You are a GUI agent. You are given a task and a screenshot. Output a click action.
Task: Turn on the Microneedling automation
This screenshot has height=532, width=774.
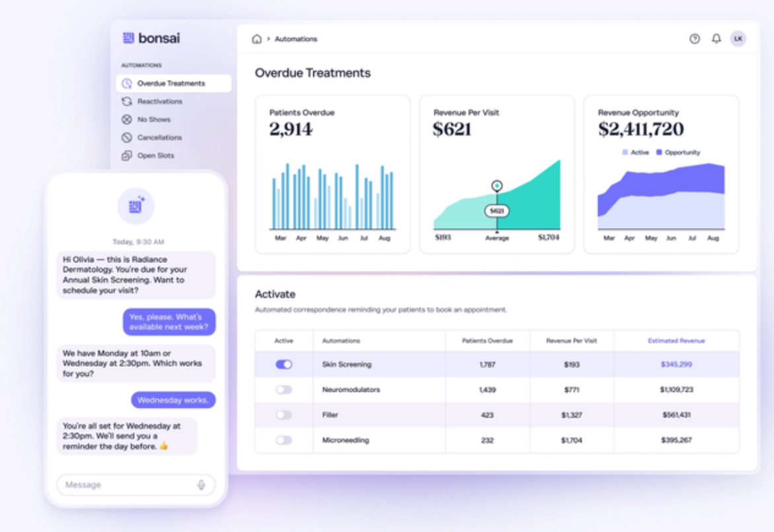pyautogui.click(x=284, y=440)
